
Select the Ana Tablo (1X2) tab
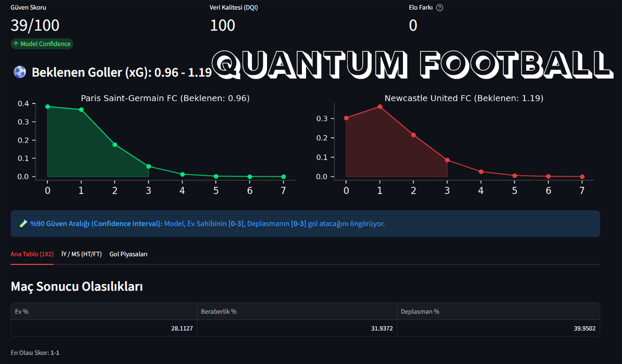pos(32,254)
